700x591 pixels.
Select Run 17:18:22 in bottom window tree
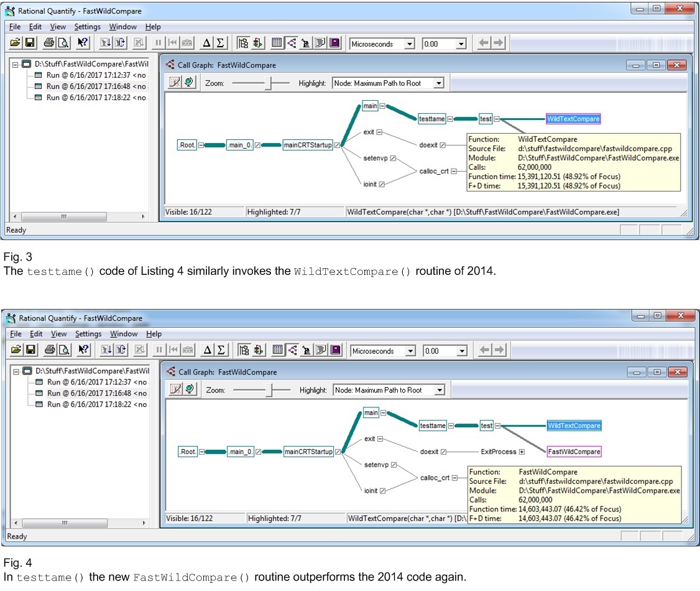tap(96, 404)
